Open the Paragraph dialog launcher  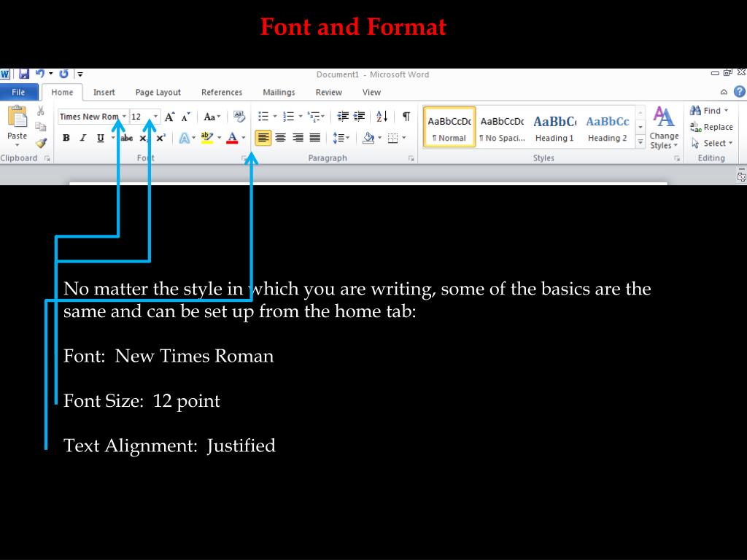411,158
